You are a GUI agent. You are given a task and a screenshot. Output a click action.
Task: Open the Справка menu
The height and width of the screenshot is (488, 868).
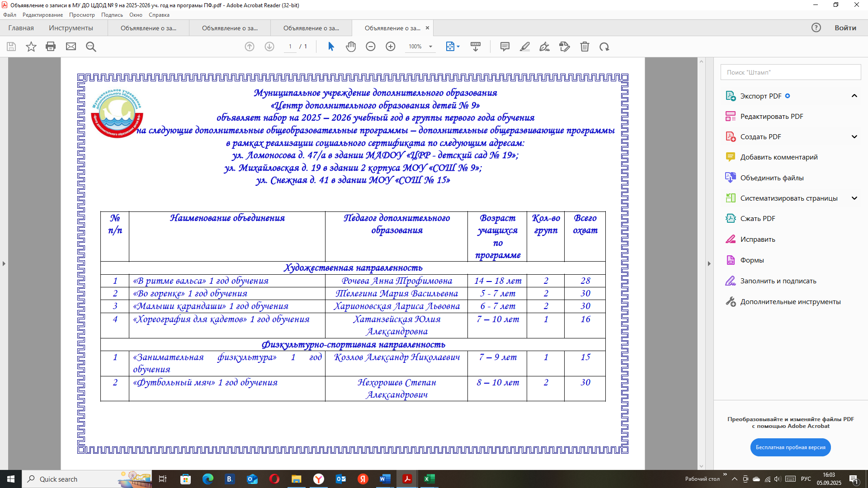[x=159, y=15]
